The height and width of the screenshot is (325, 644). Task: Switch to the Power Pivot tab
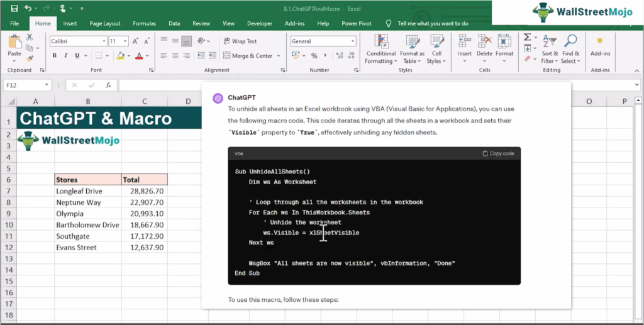point(357,23)
